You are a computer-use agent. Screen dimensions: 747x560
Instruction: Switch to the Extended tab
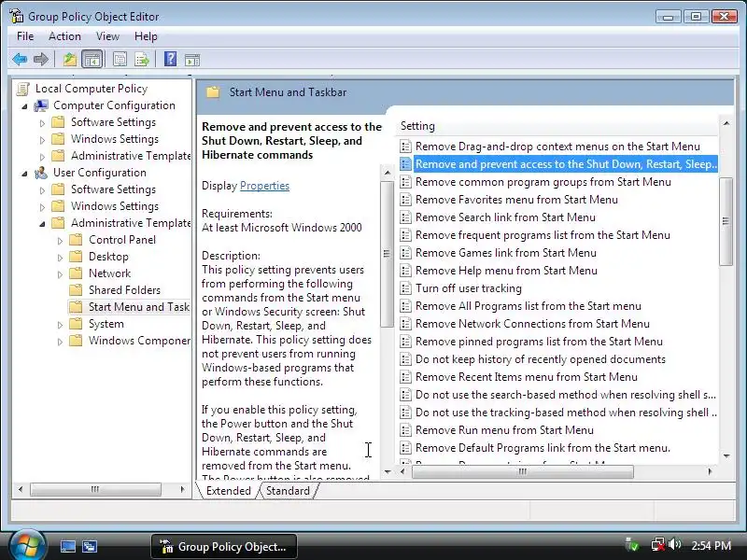[228, 491]
